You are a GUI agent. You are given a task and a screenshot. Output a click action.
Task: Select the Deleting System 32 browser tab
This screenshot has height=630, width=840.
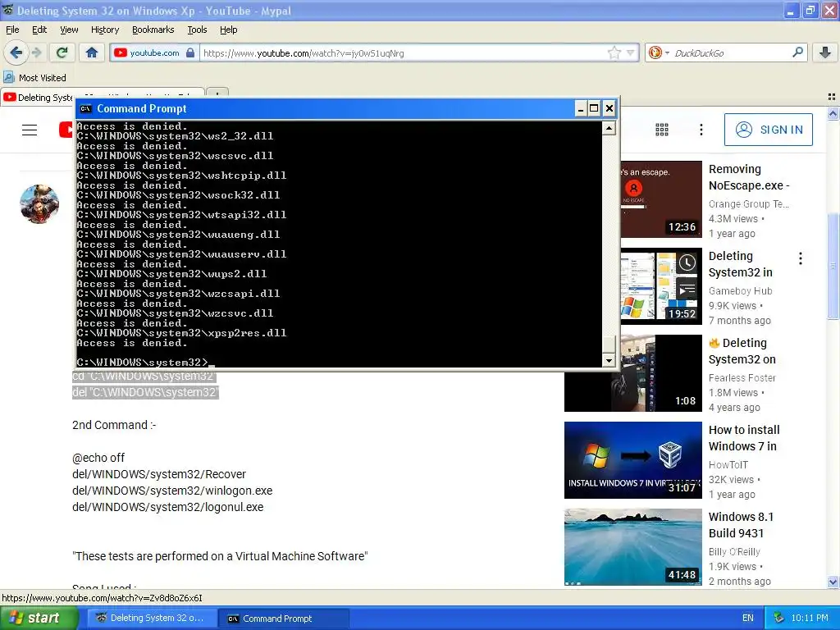[x=39, y=97]
